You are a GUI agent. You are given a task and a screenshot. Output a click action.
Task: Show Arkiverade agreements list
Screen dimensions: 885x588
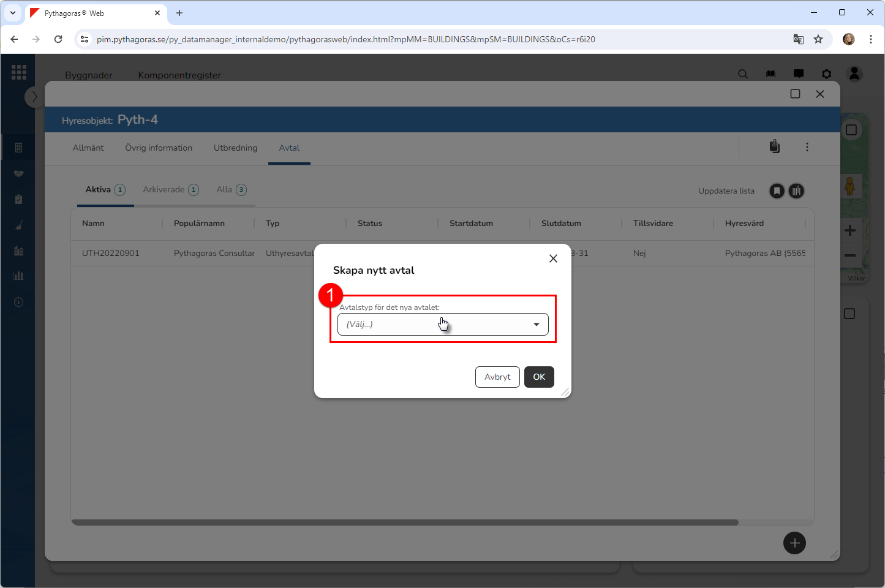click(170, 190)
